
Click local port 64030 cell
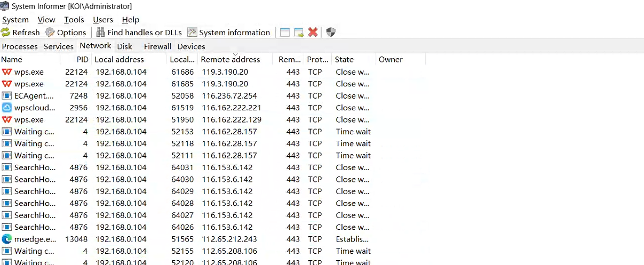182,179
